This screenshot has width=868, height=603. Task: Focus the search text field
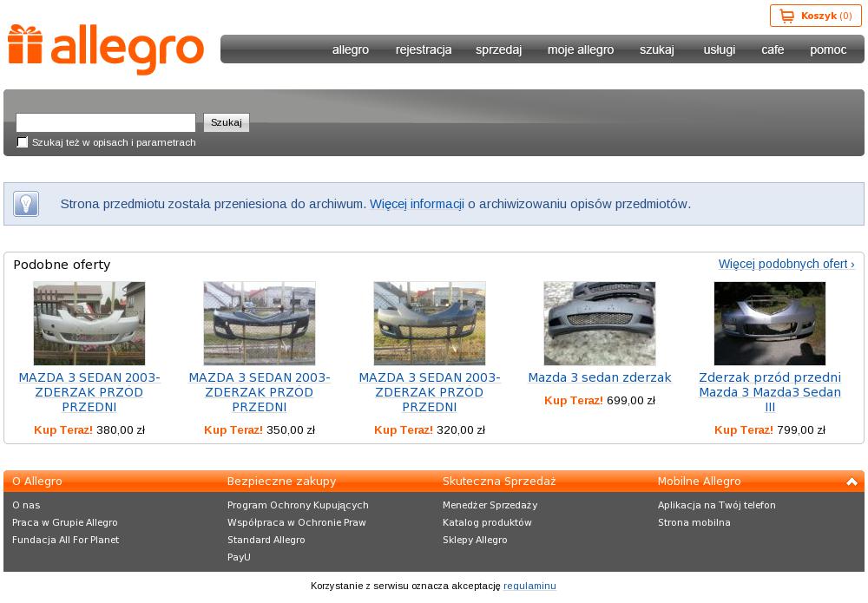(106, 122)
